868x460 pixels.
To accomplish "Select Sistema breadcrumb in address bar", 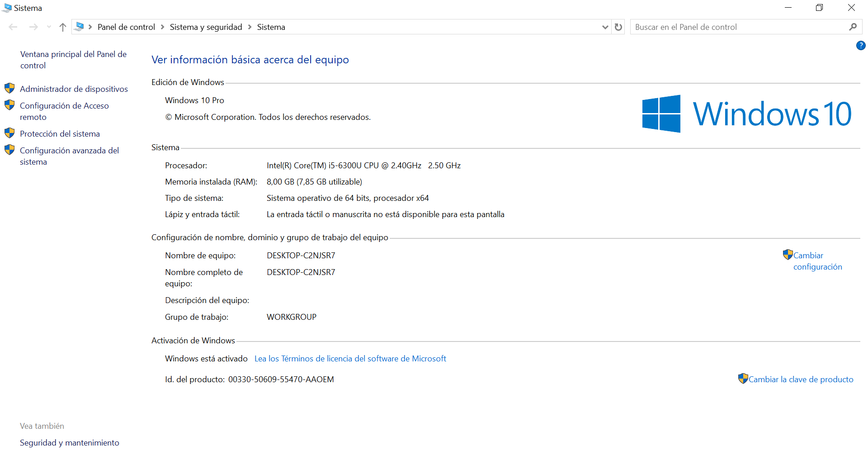I will (x=271, y=27).
